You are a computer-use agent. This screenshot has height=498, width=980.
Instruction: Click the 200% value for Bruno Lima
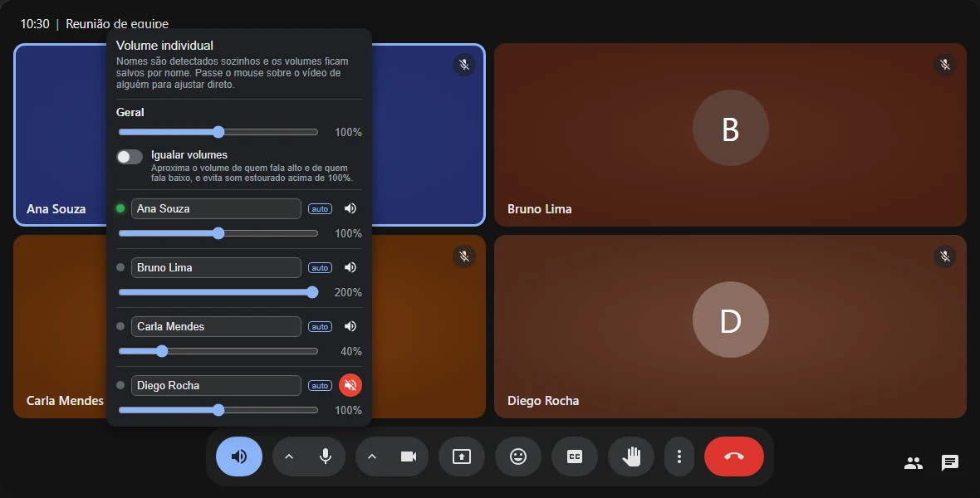tap(348, 292)
